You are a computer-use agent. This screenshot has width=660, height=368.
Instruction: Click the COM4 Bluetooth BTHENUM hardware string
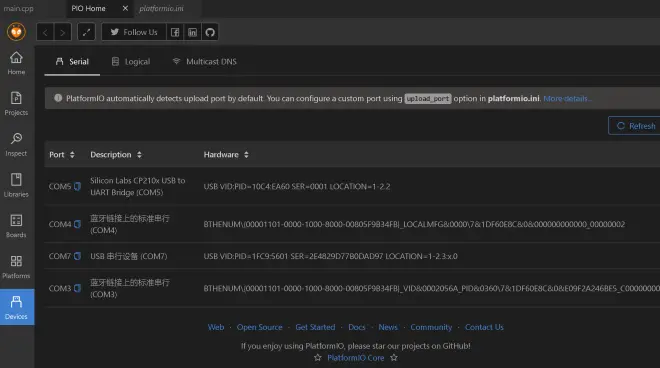[414, 224]
